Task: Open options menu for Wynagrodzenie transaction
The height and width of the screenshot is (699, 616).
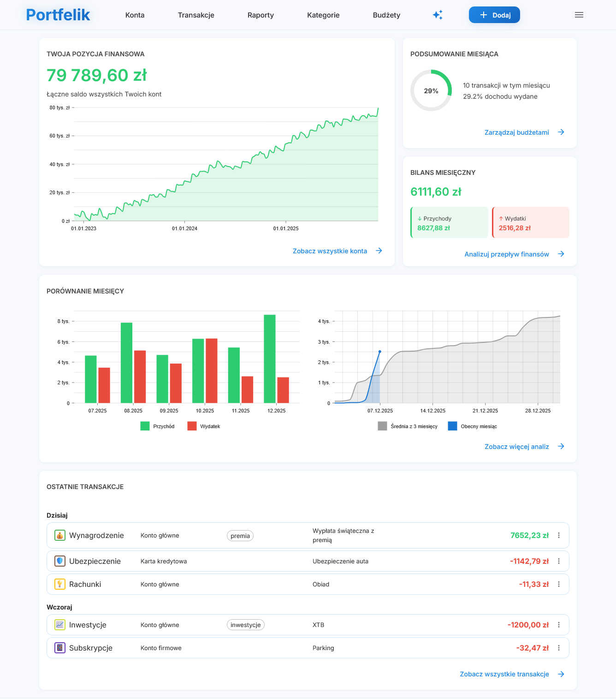Action: (559, 536)
